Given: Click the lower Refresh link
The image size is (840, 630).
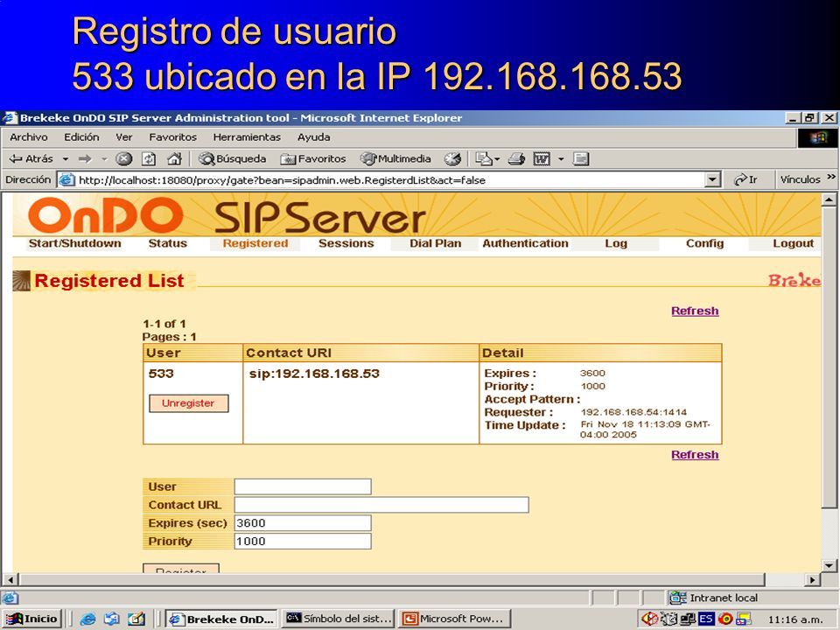Looking at the screenshot, I should [695, 455].
